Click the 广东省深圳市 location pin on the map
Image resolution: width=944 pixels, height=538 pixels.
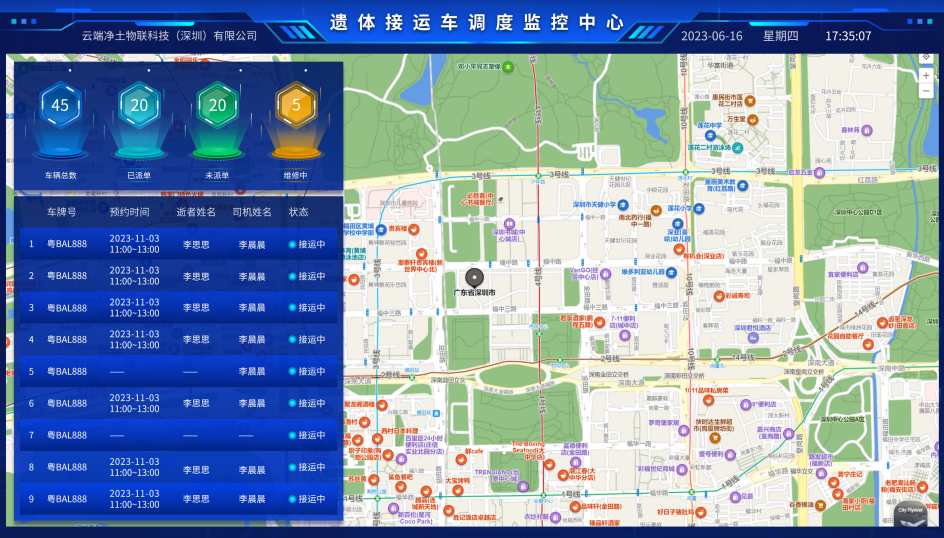tap(476, 278)
